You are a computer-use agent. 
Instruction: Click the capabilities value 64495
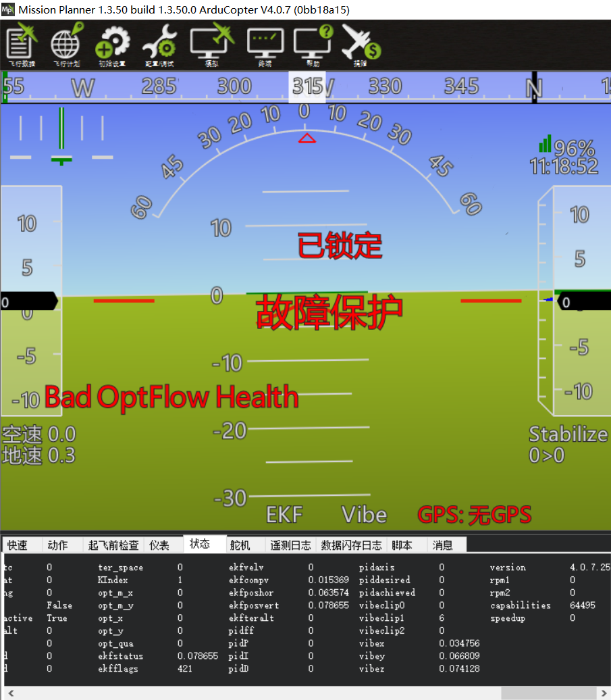tap(583, 605)
